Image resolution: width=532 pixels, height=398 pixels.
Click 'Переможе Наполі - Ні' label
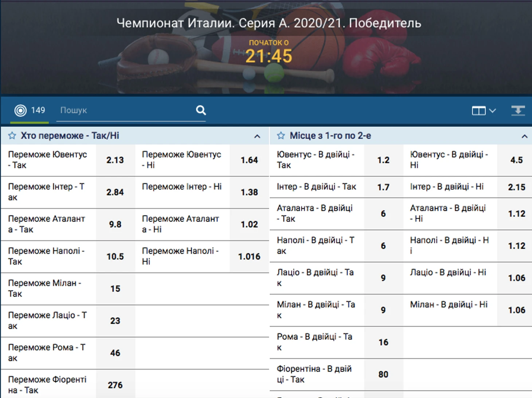(180, 256)
